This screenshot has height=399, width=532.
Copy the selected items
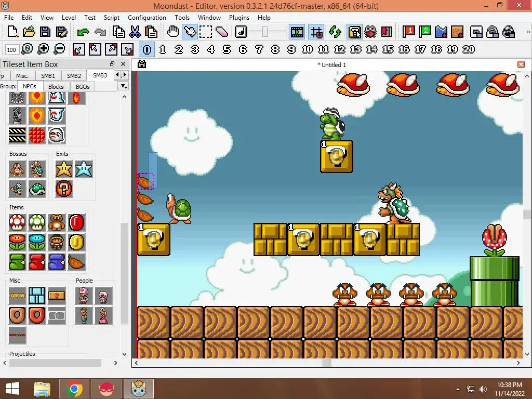point(119,32)
